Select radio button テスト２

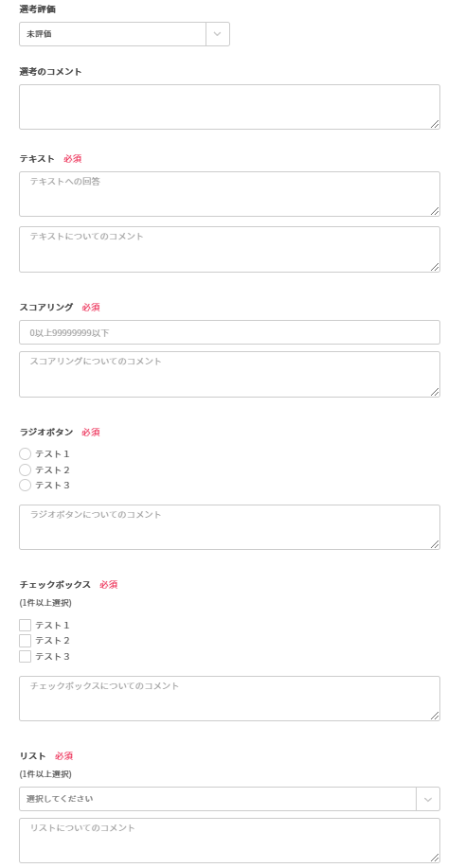pos(25,470)
